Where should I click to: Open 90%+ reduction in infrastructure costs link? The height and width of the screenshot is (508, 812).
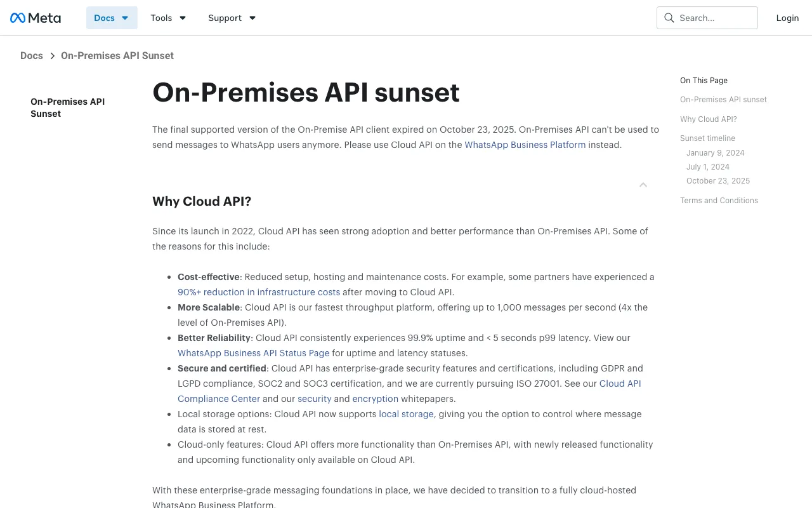[259, 292]
